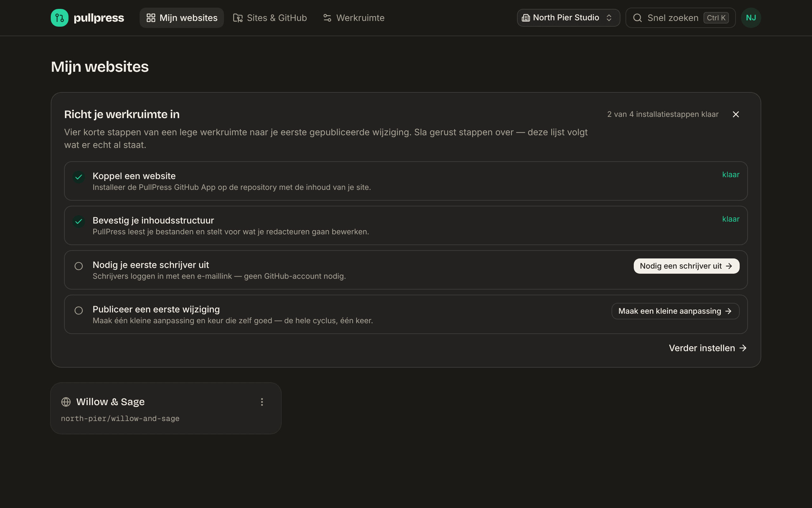Image resolution: width=812 pixels, height=508 pixels.
Task: Click the klaar label on Bevestig je inhoudsstructuur
Action: pos(730,219)
